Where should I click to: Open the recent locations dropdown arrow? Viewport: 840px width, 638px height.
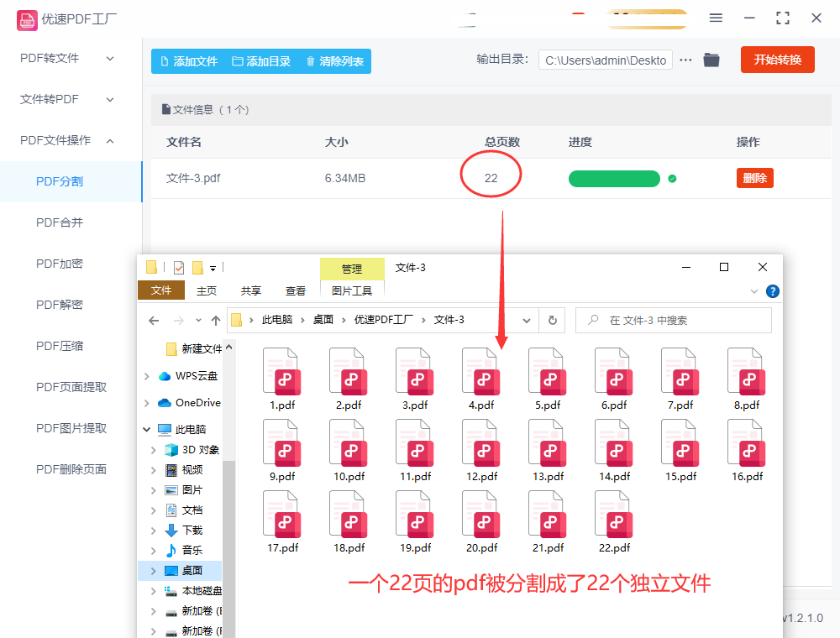(198, 321)
